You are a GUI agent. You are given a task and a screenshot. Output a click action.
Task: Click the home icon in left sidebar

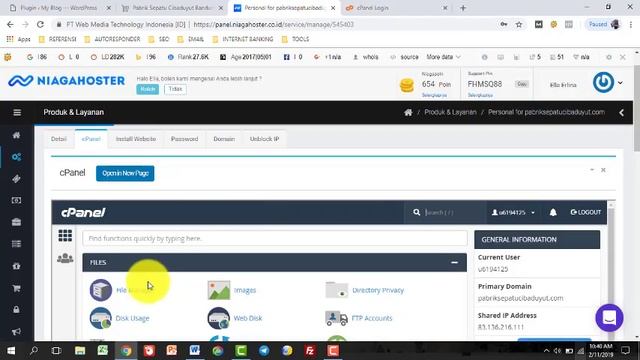pos(16,135)
